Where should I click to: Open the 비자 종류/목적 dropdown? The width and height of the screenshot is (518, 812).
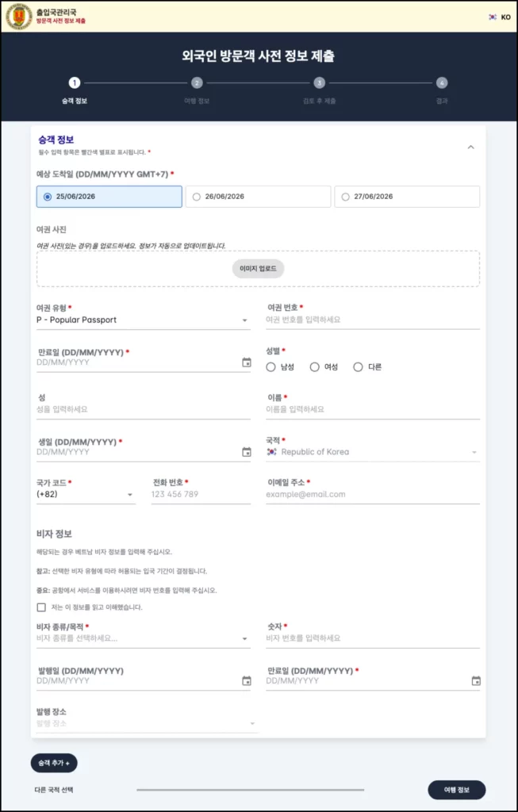pyautogui.click(x=144, y=638)
